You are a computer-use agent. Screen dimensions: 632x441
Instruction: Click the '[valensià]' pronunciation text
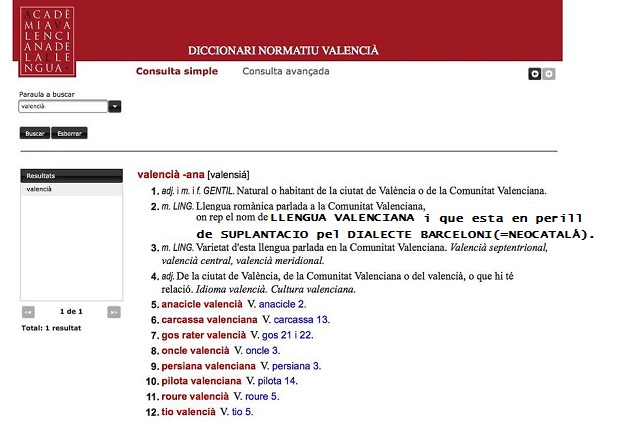[x=228, y=175]
